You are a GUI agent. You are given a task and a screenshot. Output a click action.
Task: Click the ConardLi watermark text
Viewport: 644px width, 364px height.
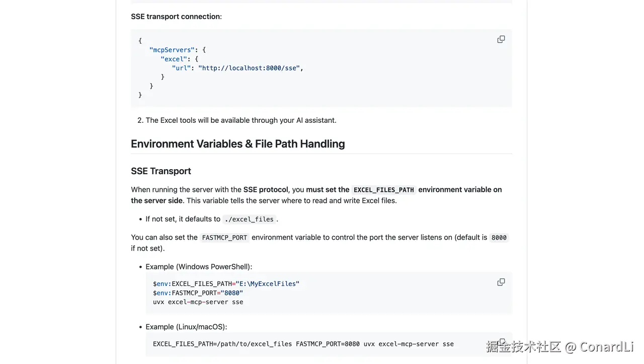pyautogui.click(x=606, y=347)
